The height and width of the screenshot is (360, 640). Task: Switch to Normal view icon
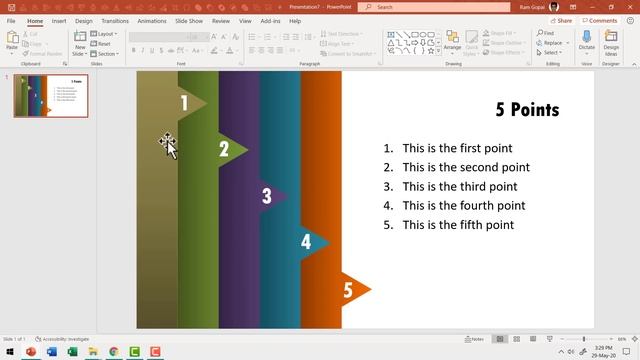pos(500,339)
